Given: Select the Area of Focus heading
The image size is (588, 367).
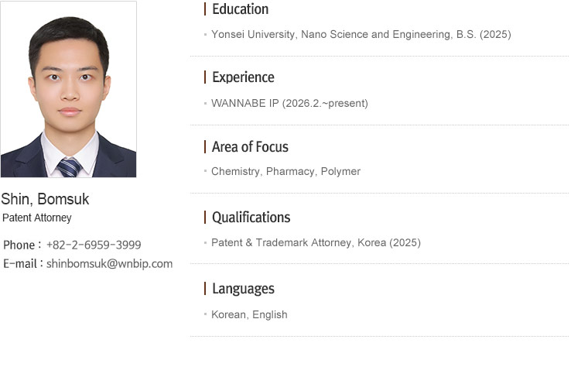Looking at the screenshot, I should (x=250, y=146).
